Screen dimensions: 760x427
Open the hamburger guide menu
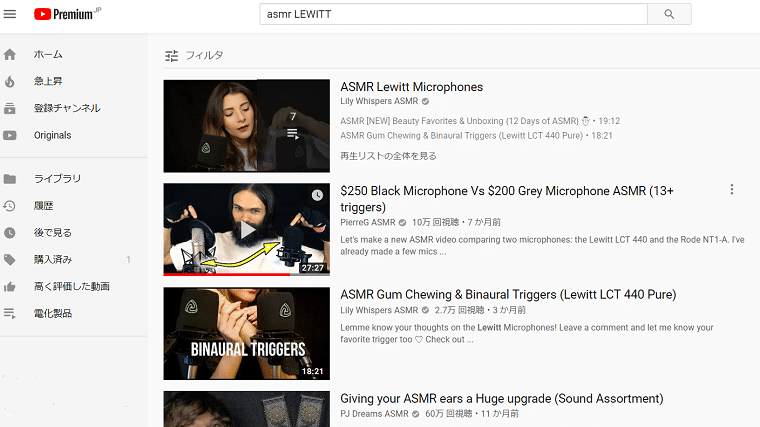click(10, 14)
